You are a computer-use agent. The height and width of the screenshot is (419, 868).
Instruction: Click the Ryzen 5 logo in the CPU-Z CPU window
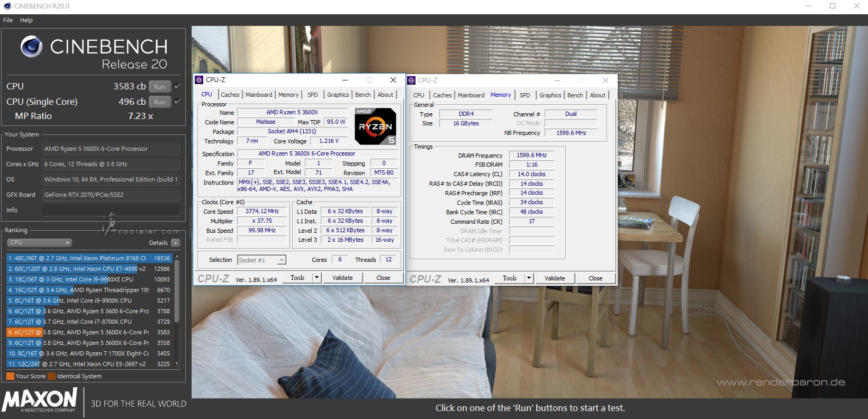tap(375, 126)
